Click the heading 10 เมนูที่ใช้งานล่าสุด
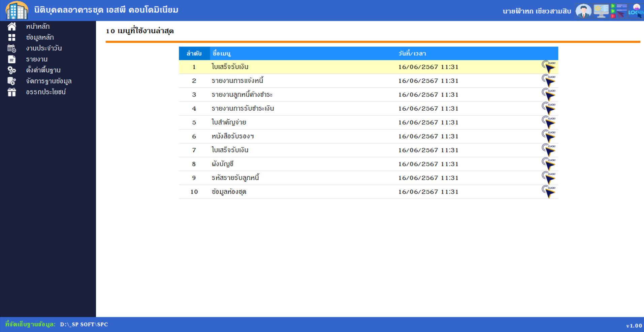This screenshot has width=644, height=332. (x=140, y=31)
